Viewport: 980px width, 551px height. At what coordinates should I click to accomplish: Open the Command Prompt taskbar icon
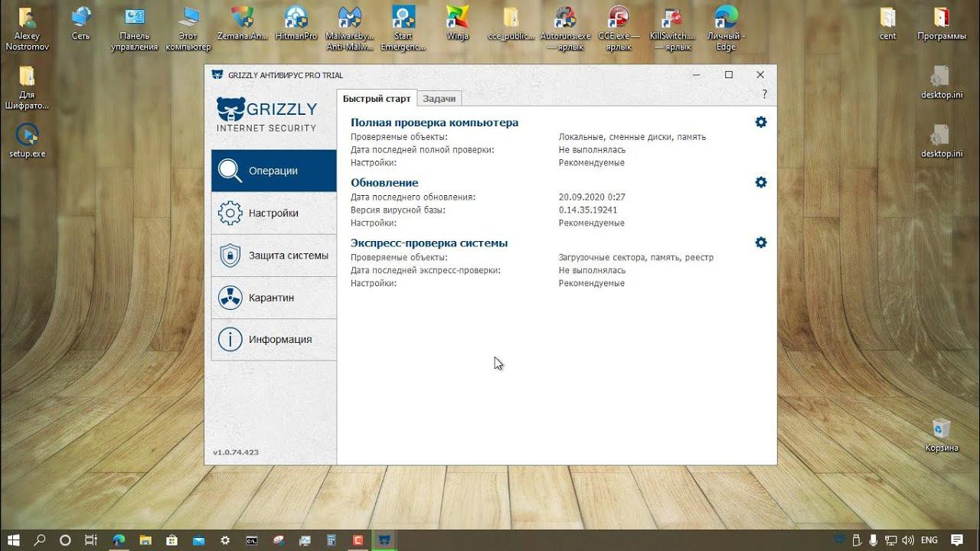pos(251,540)
